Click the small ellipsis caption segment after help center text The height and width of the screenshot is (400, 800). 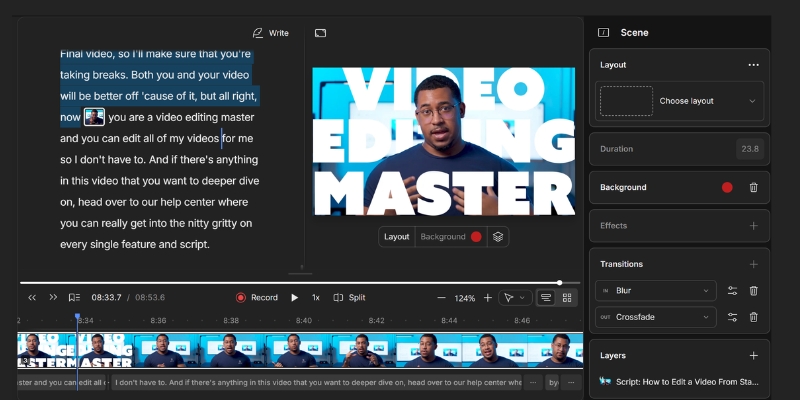[533, 382]
